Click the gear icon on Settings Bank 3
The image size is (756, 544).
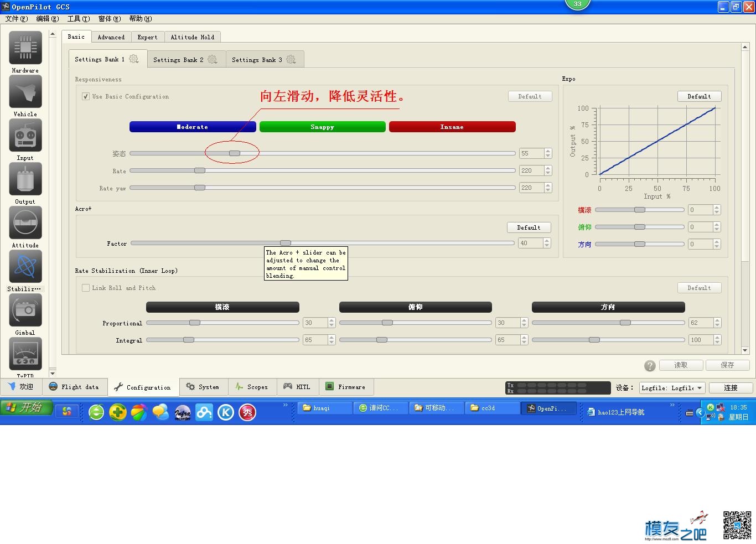(x=291, y=59)
